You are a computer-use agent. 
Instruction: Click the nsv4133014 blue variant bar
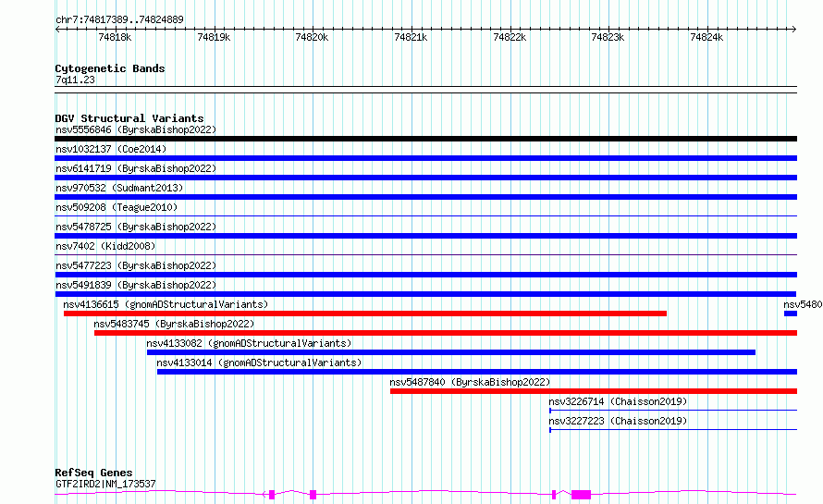477,372
